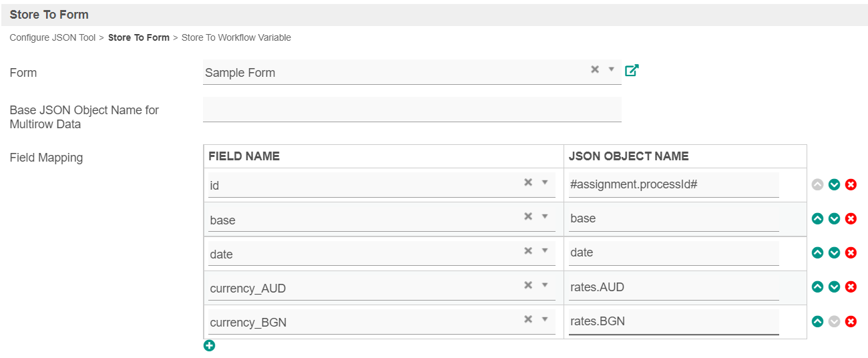This screenshot has width=868, height=358.
Task: Move currency_AUD row down
Action: click(x=834, y=287)
